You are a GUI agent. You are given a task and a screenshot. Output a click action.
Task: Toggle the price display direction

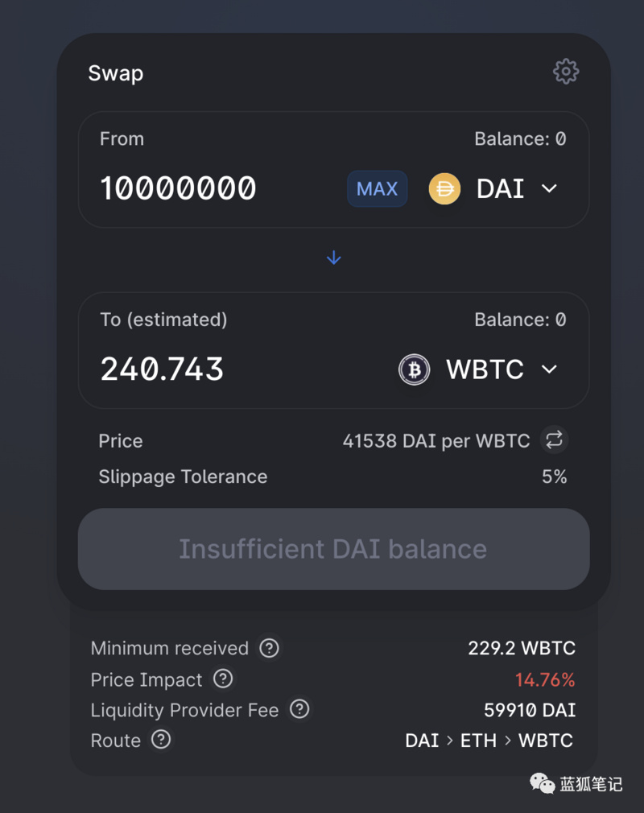(554, 440)
